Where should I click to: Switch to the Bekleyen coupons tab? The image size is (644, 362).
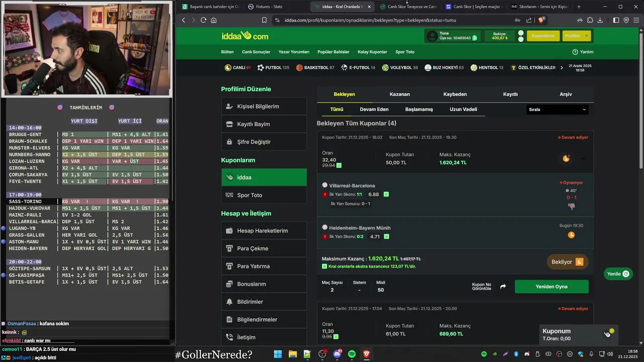click(x=345, y=94)
